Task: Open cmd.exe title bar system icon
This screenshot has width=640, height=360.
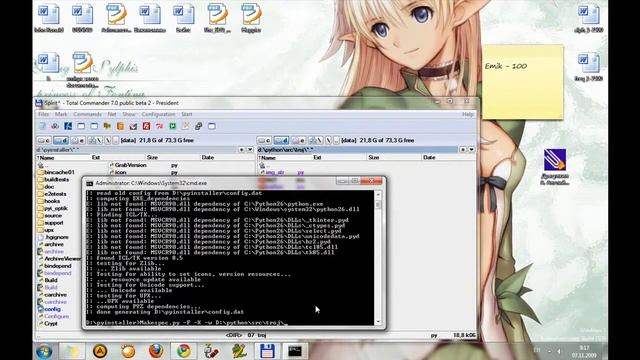Action: coord(89,184)
